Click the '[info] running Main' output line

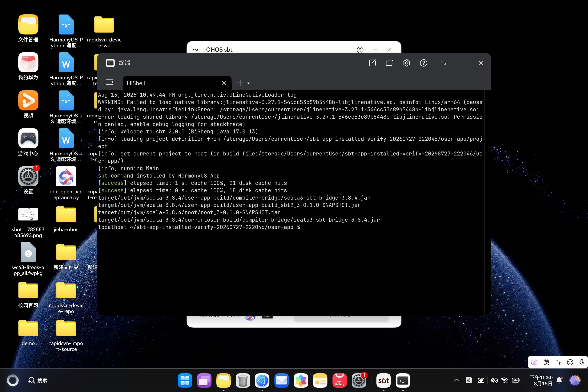pyautogui.click(x=128, y=168)
